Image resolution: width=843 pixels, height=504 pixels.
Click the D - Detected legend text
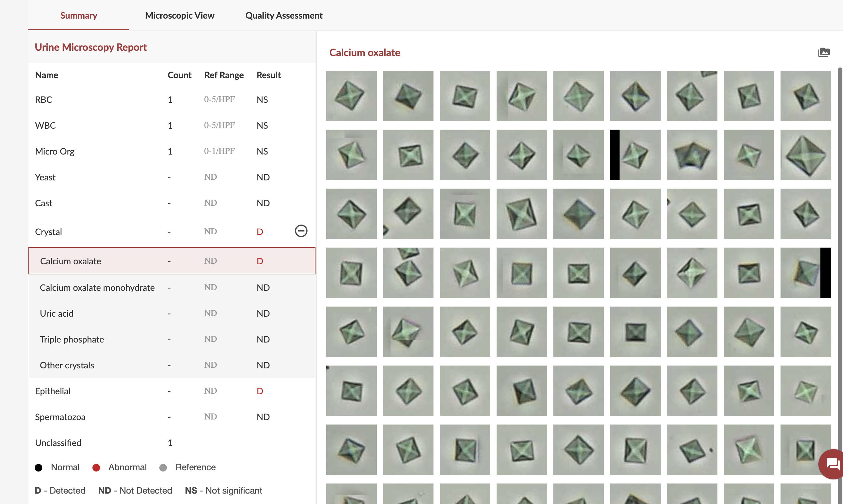tap(60, 490)
